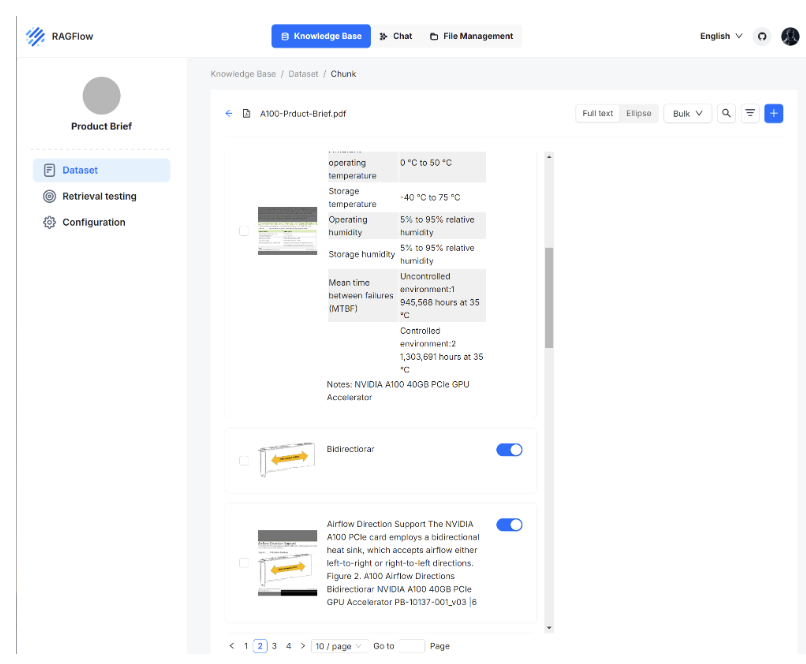Open the Bulk dropdown

coord(687,114)
